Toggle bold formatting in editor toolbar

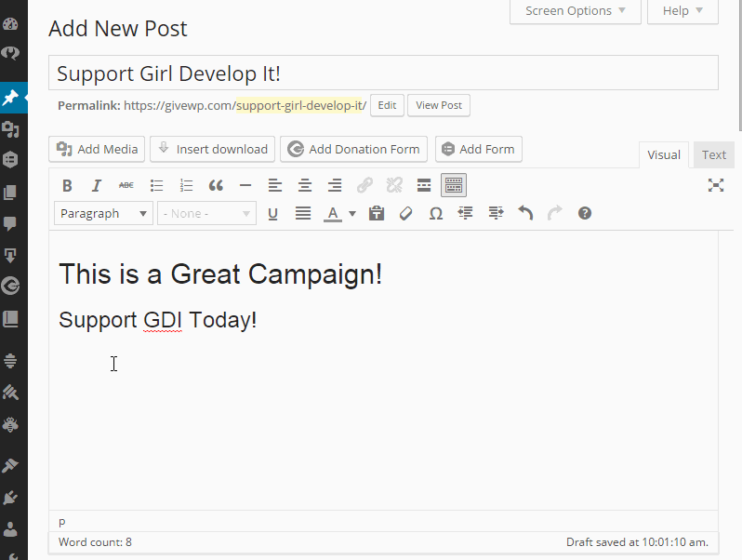click(x=67, y=185)
